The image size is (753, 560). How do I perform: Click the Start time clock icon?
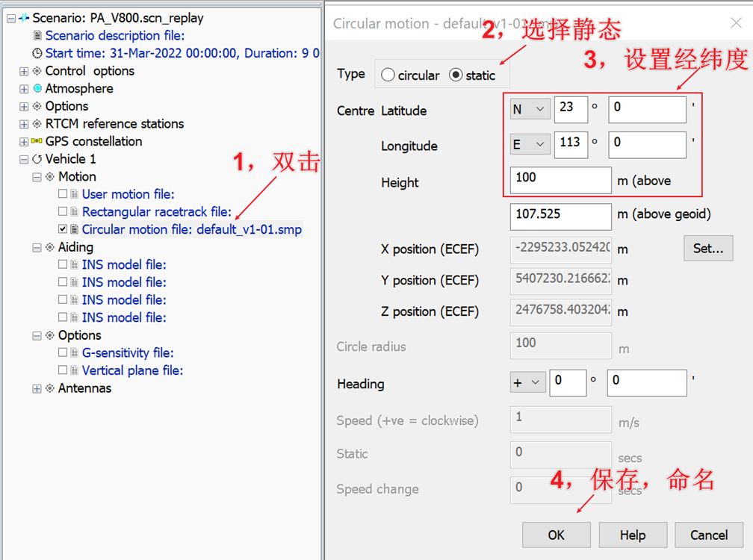(37, 54)
